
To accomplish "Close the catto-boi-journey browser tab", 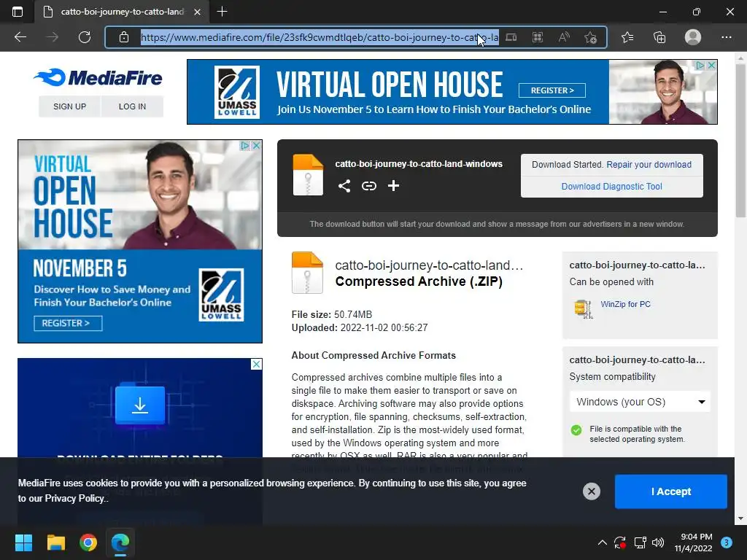I will point(197,12).
